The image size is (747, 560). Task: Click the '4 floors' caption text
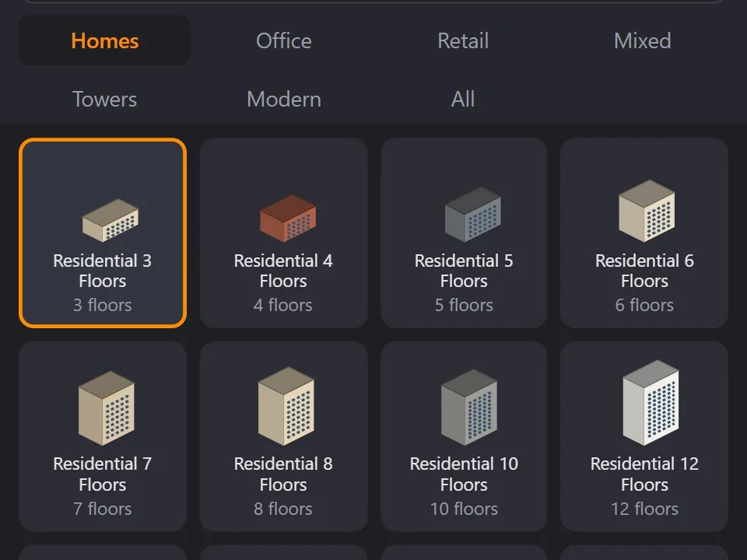click(283, 305)
